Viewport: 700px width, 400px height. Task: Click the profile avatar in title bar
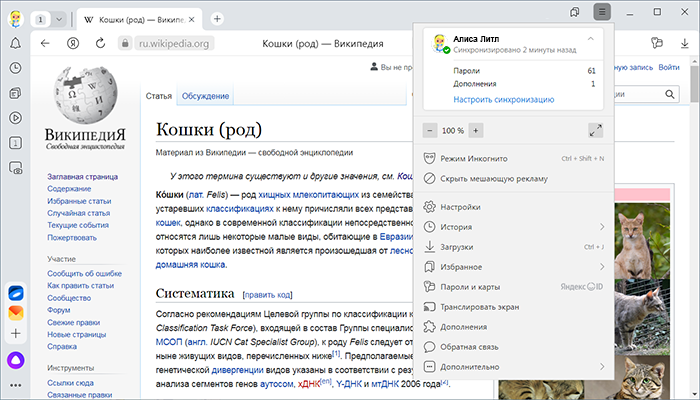16,19
